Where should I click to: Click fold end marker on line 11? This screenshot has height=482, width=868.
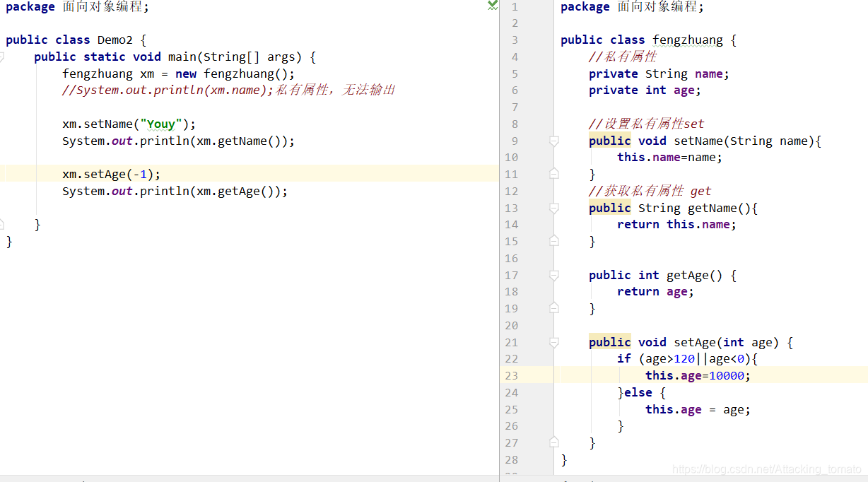click(x=554, y=174)
